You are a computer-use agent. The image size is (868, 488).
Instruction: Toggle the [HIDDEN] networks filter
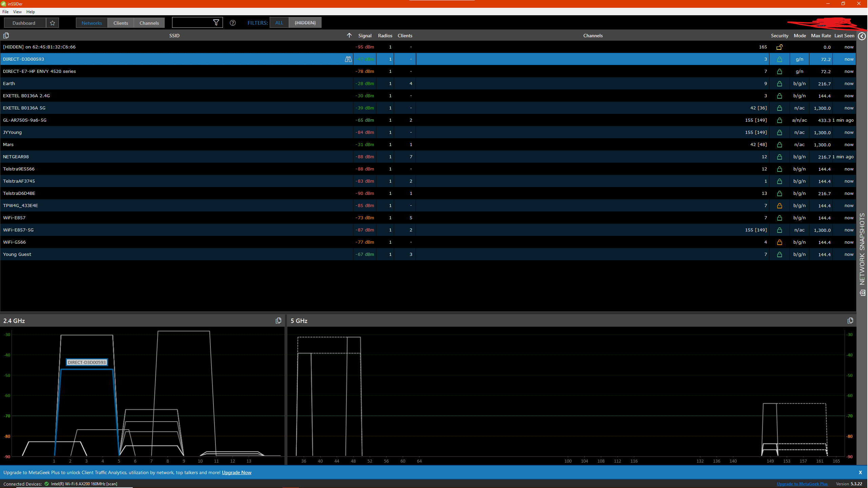pos(305,23)
